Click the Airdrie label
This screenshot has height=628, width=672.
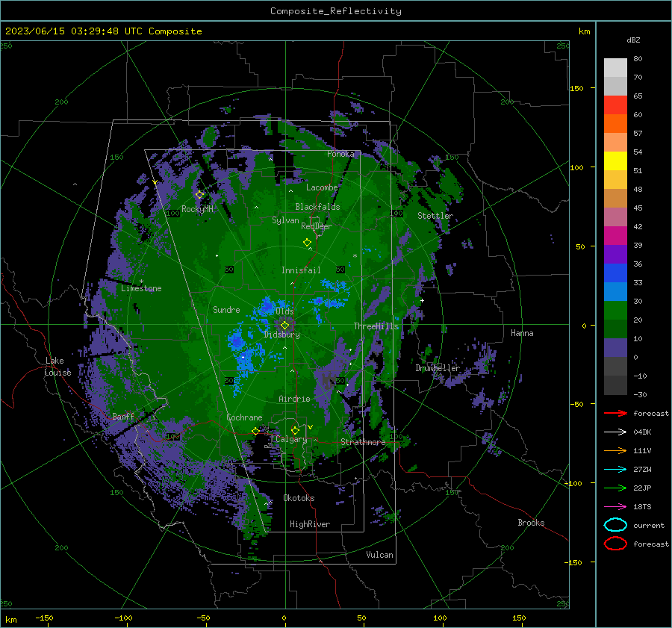(x=294, y=399)
